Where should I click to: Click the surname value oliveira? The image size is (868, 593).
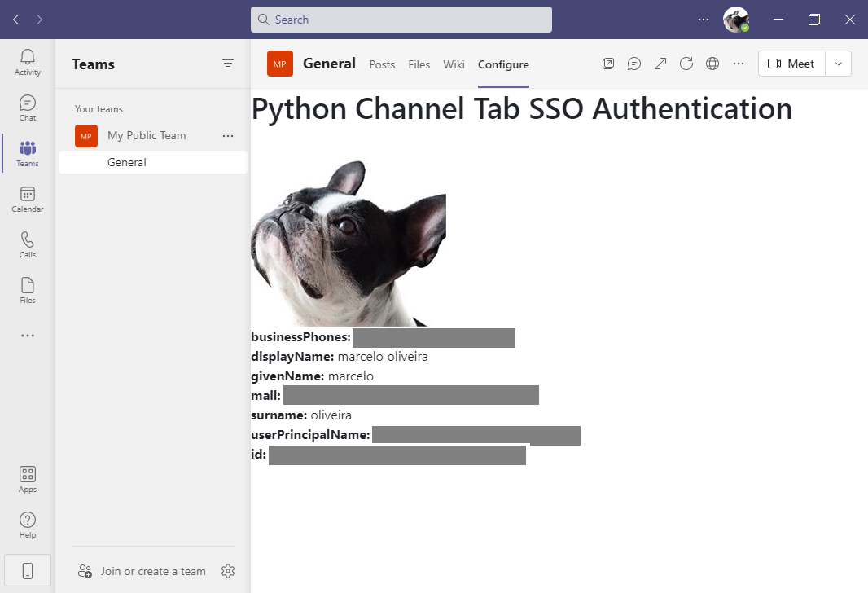click(331, 415)
